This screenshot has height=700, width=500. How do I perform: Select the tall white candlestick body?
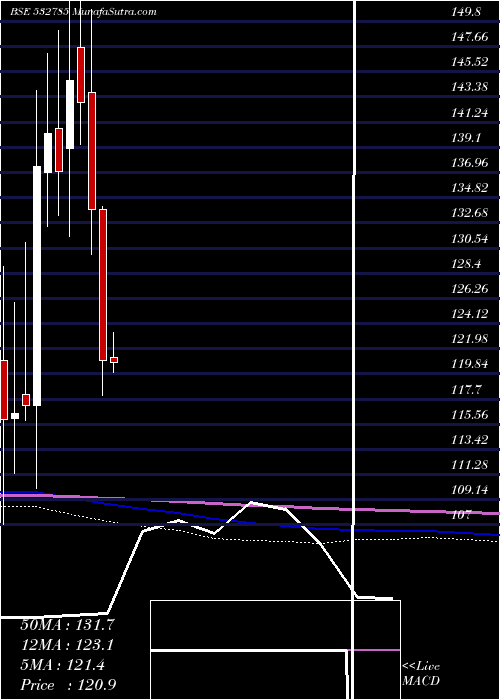pyautogui.click(x=37, y=286)
